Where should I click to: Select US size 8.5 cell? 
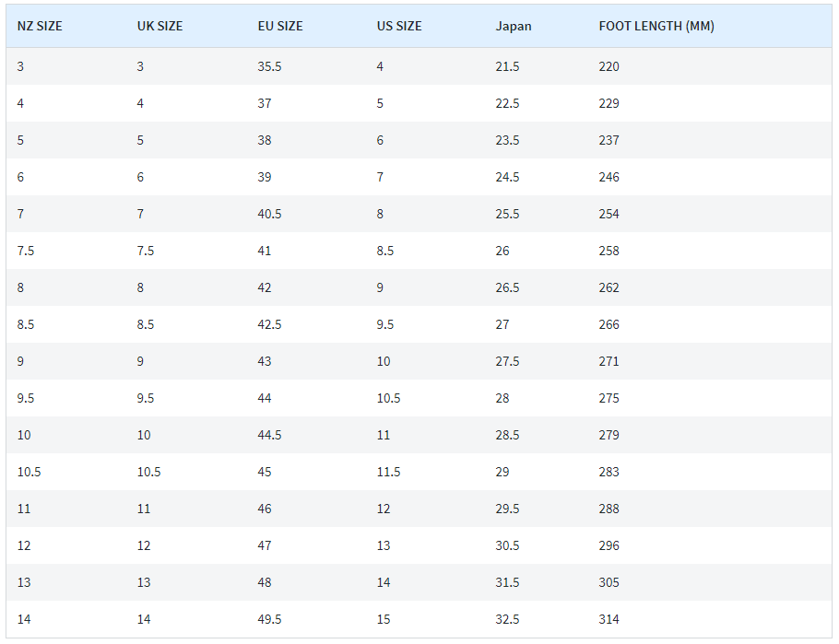[x=385, y=251]
